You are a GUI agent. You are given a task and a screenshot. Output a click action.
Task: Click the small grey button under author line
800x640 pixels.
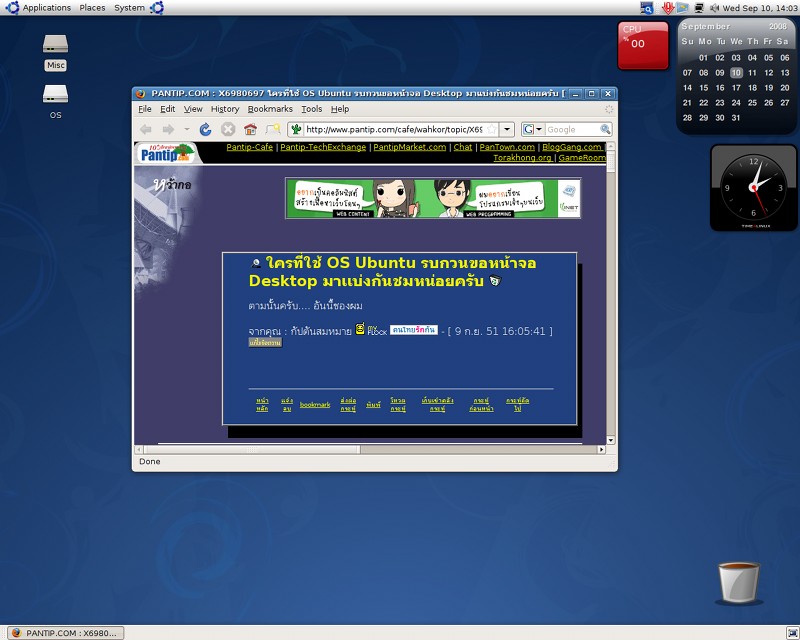(x=265, y=342)
